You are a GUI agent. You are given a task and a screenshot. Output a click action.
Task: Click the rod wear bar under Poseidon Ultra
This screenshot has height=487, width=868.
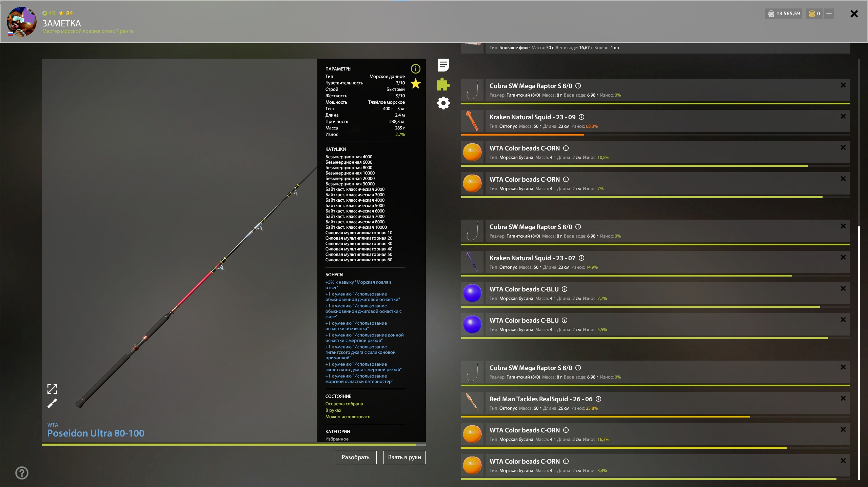point(234,444)
